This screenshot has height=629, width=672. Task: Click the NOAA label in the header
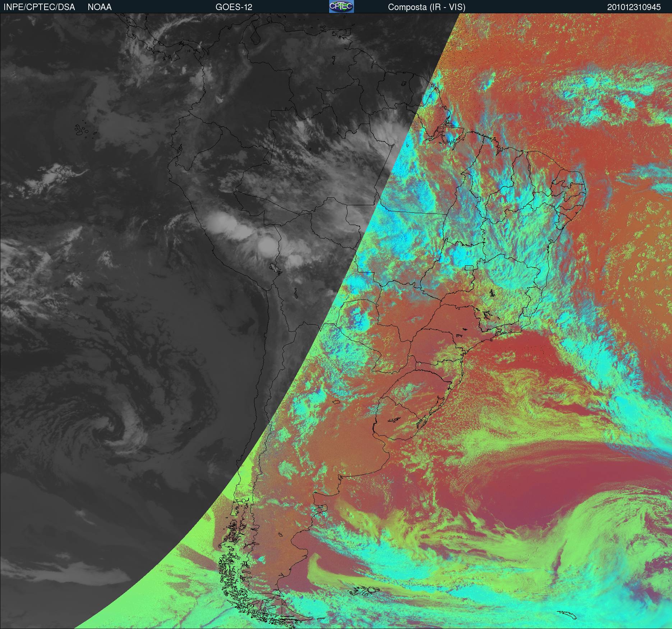[100, 7]
